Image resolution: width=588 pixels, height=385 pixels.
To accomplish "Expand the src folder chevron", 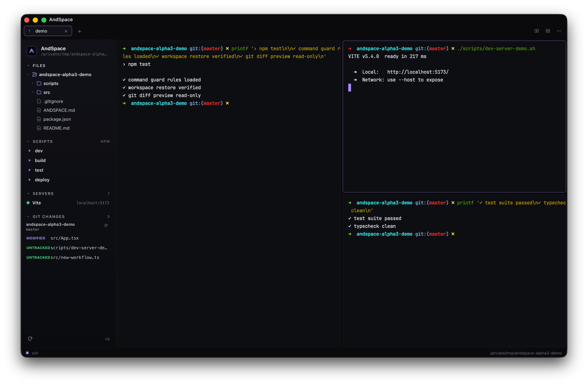I will [32, 92].
